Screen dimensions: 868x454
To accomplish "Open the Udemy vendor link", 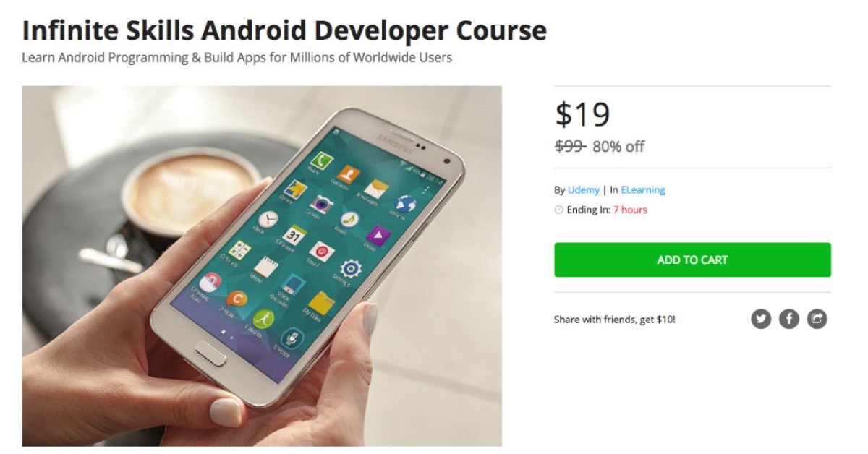I will tap(584, 190).
